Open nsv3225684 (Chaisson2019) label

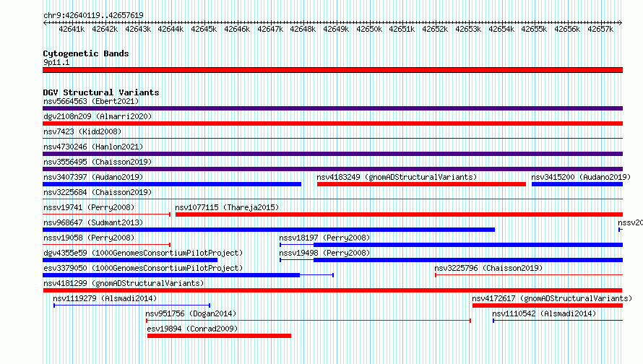98,192
